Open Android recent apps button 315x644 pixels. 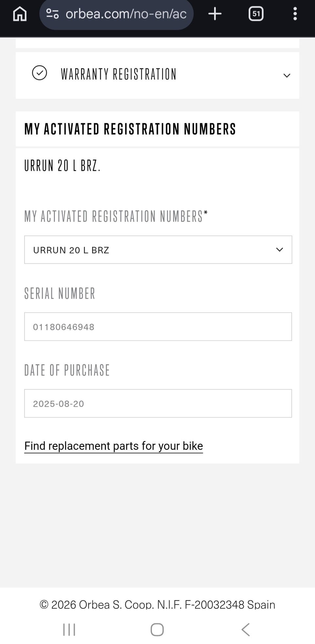[69, 630]
